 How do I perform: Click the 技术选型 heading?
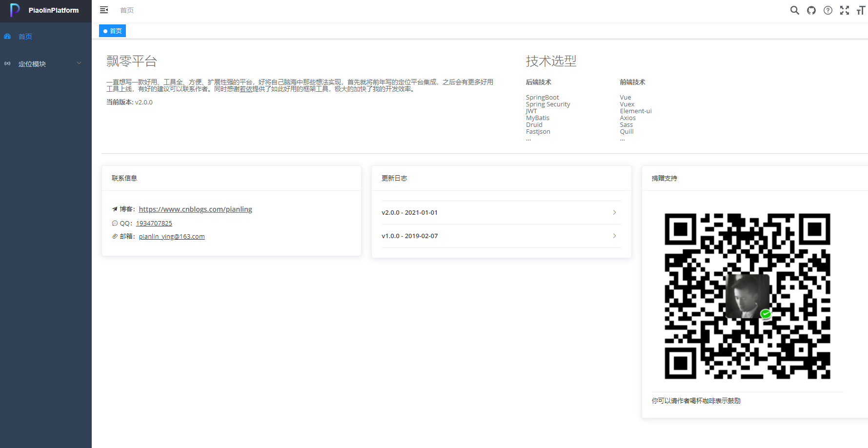point(551,61)
